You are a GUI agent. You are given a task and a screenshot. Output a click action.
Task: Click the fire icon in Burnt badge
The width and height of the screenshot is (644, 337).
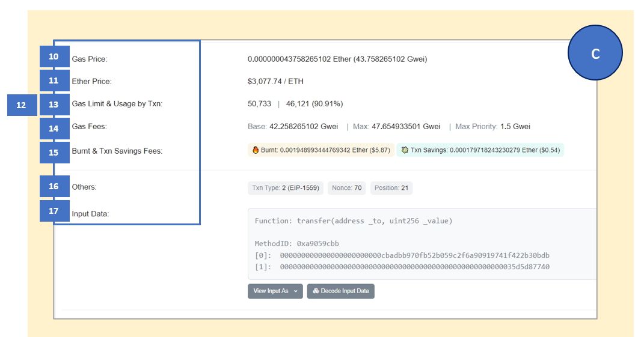(256, 150)
